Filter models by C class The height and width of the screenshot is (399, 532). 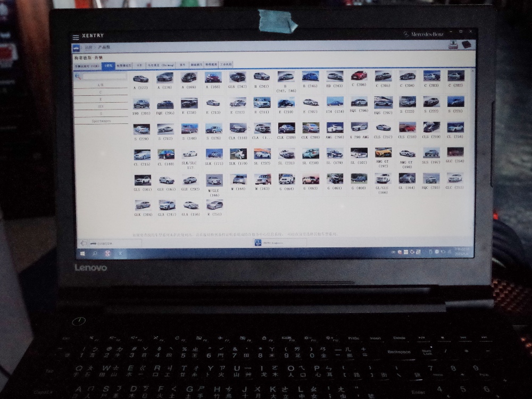[x=101, y=92]
